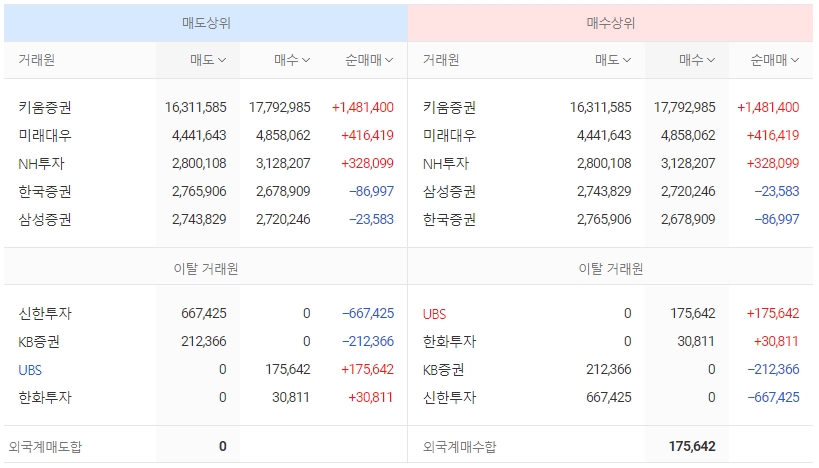This screenshot has width=819, height=468.
Task: Click 17,792,985 매수 value in 매수상위 table
Action: 685,108
